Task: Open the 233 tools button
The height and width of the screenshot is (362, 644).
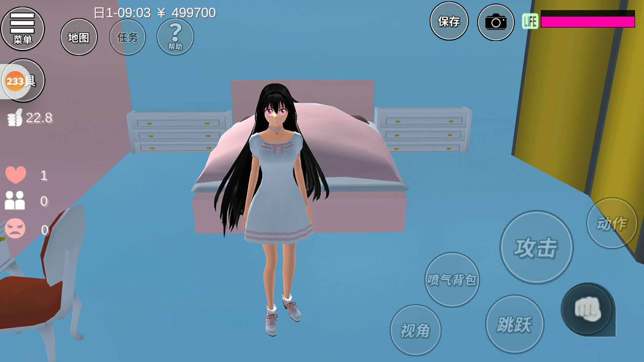Action: pyautogui.click(x=22, y=81)
